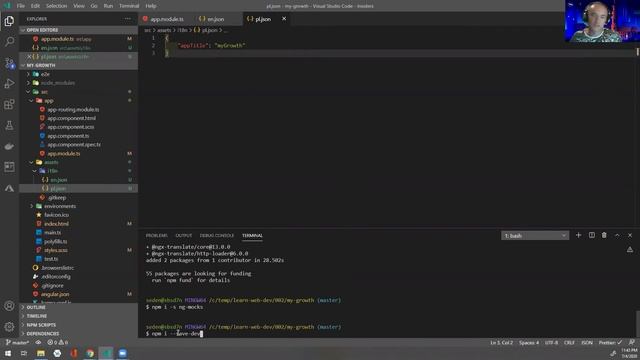Open the Accounts icon in activity bar
The height and width of the screenshot is (360, 640).
(x=9, y=306)
